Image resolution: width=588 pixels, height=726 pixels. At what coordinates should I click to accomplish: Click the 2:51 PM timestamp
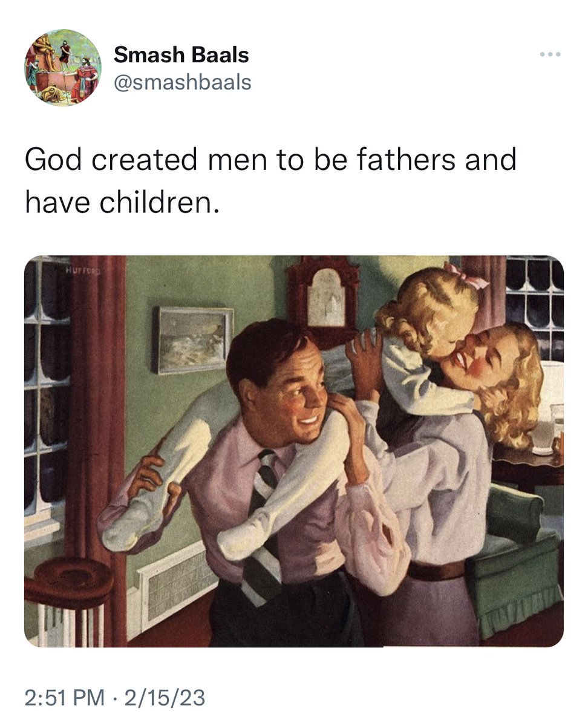tap(64, 698)
